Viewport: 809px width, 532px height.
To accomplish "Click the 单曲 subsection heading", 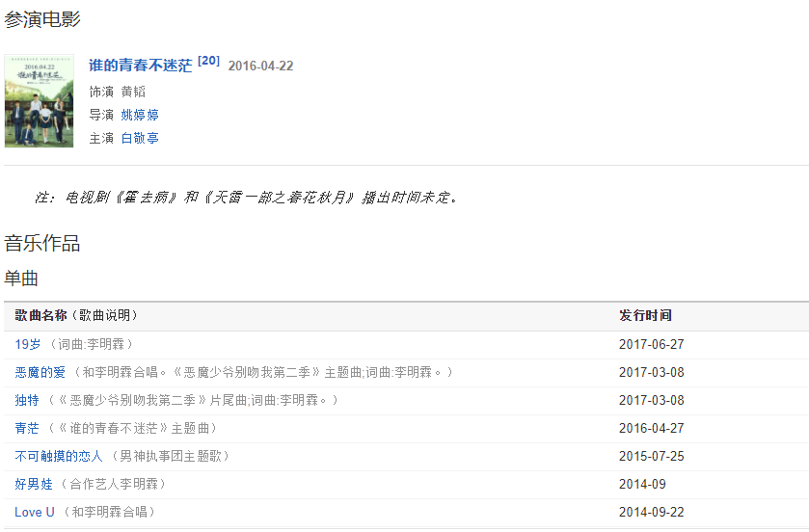I will pos(21,278).
